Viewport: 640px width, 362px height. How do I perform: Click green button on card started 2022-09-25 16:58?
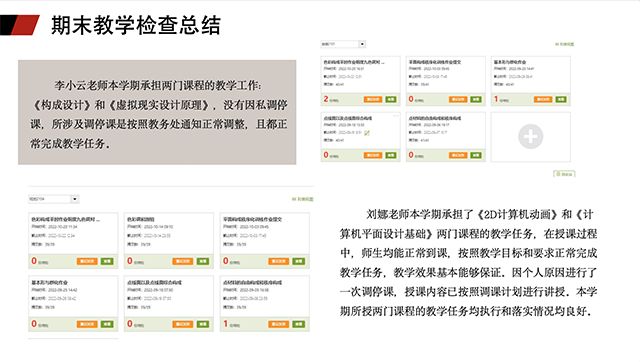(x=299, y=324)
